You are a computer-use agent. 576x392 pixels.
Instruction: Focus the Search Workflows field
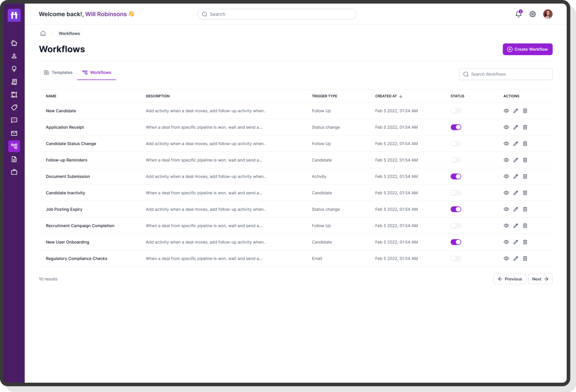click(505, 74)
